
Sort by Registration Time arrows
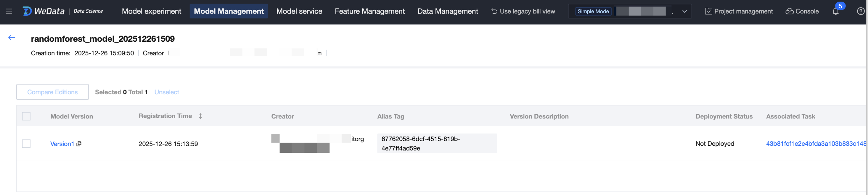click(200, 116)
